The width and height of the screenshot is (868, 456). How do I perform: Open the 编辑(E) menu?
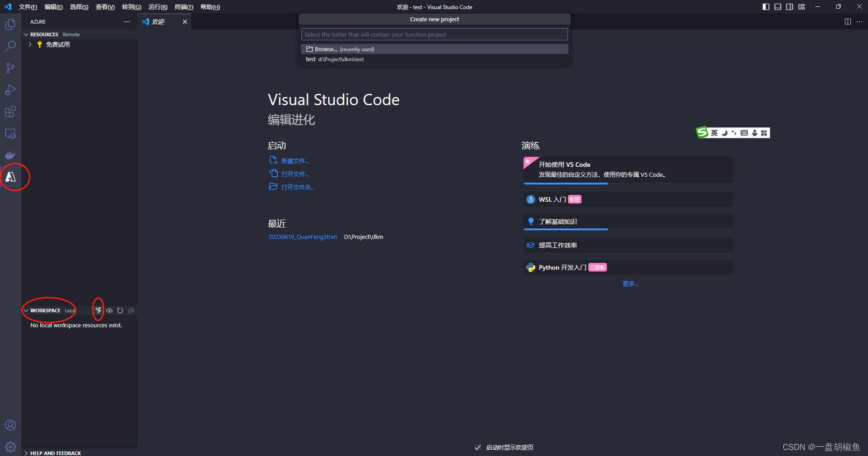click(x=53, y=7)
